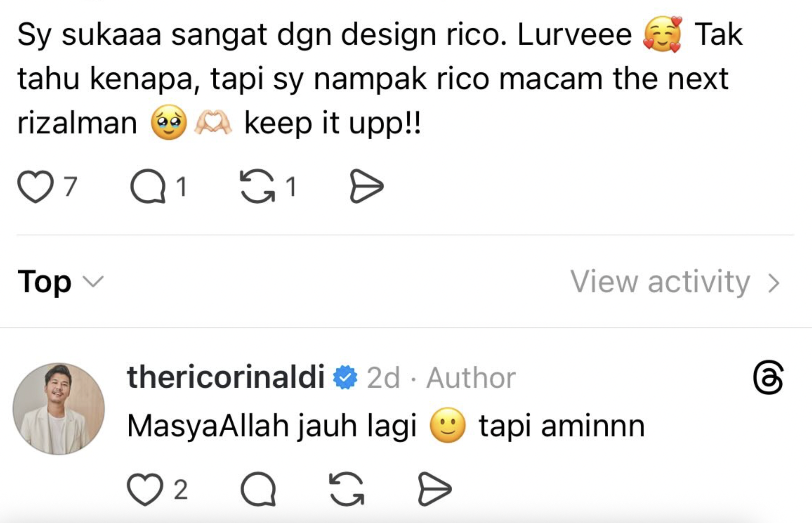Tap the reply's like count 2
The width and height of the screenshot is (812, 523).
[181, 489]
